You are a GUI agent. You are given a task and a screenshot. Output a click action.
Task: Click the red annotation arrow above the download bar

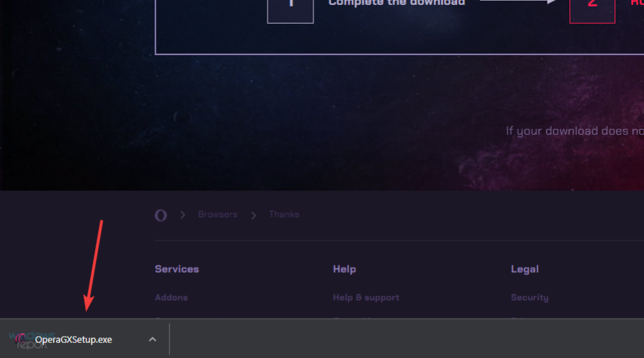click(94, 266)
